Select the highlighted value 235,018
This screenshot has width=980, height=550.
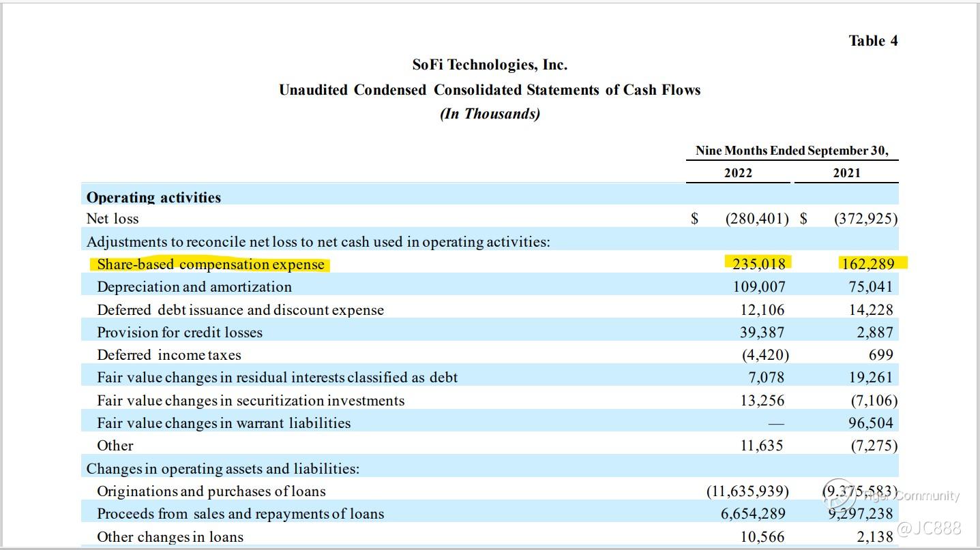click(759, 264)
